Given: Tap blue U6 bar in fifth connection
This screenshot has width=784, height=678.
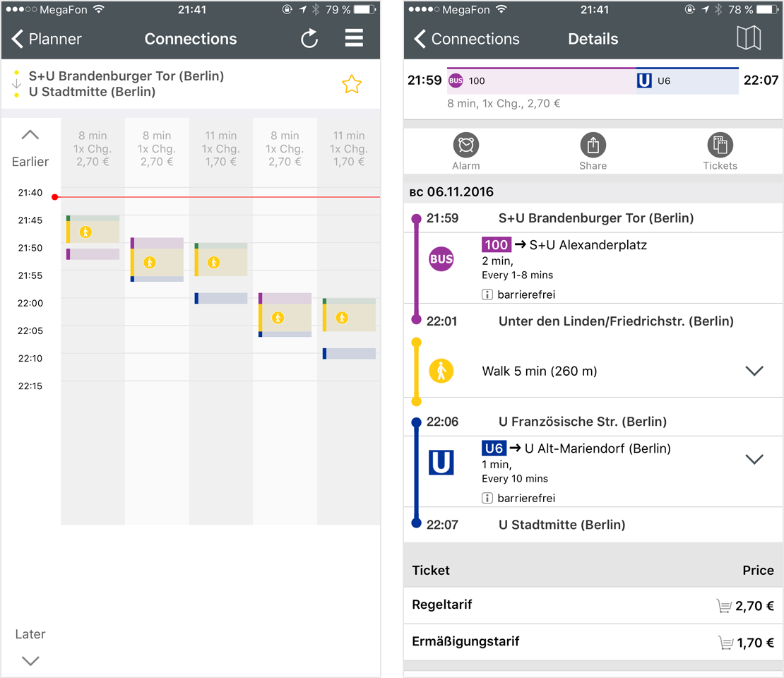Looking at the screenshot, I should [x=349, y=354].
